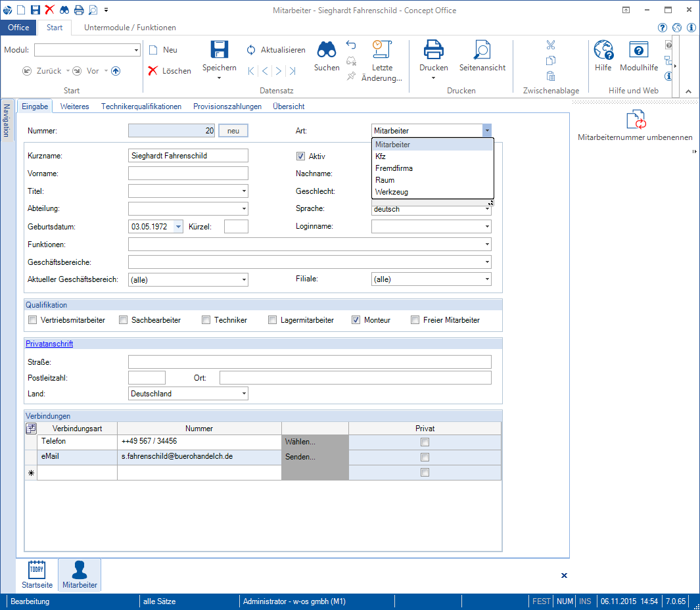Click the red Löschen icon
This screenshot has width=700, height=610.
153,71
